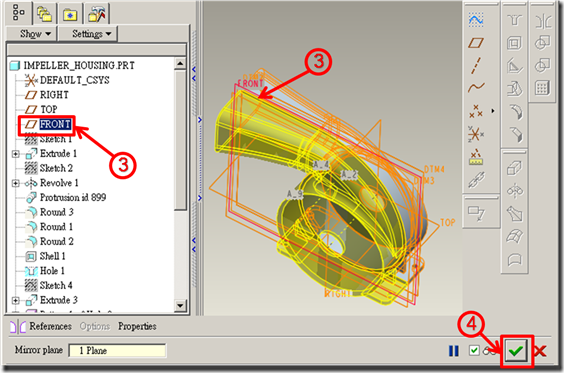Select IMPELLER_HOUSING.PRT root node
The height and width of the screenshot is (373, 564).
click(x=72, y=65)
